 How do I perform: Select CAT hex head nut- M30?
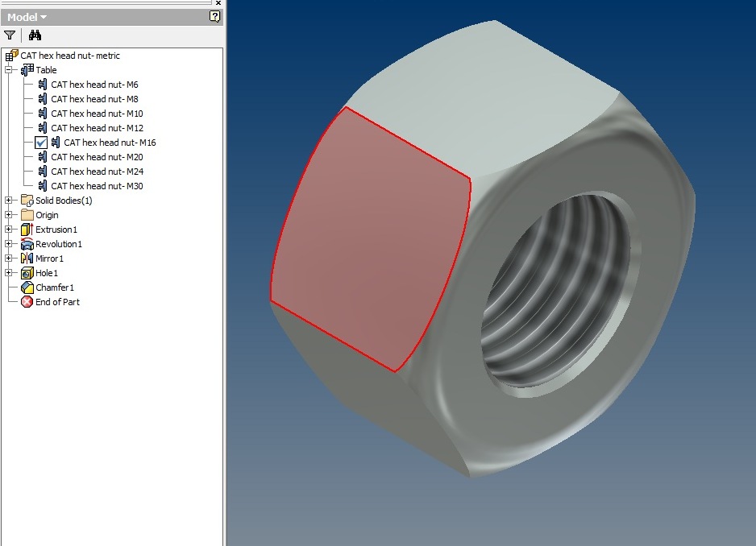pyautogui.click(x=97, y=185)
